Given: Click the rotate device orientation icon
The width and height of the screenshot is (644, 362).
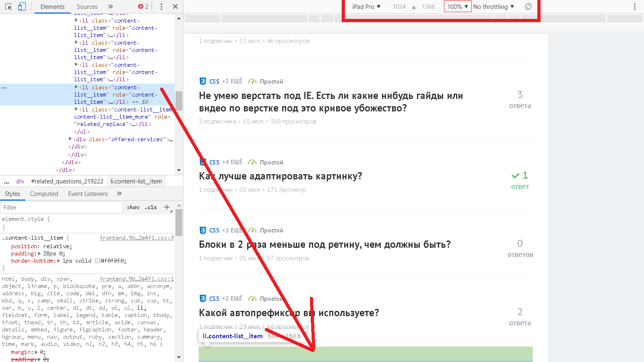Looking at the screenshot, I should (528, 6).
